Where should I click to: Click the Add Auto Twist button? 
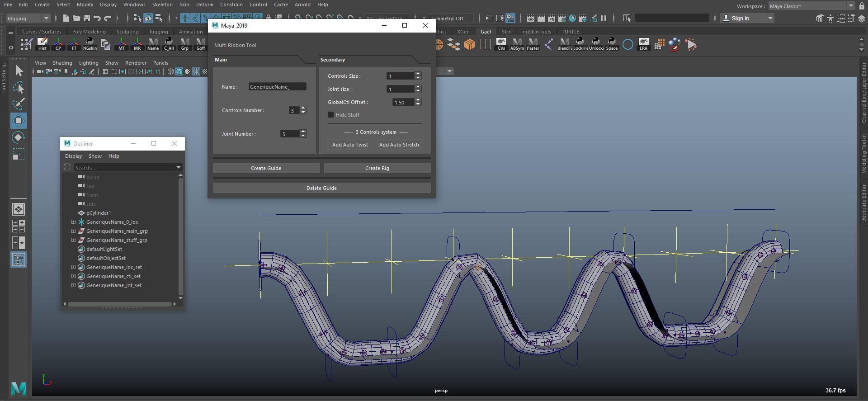coord(350,145)
